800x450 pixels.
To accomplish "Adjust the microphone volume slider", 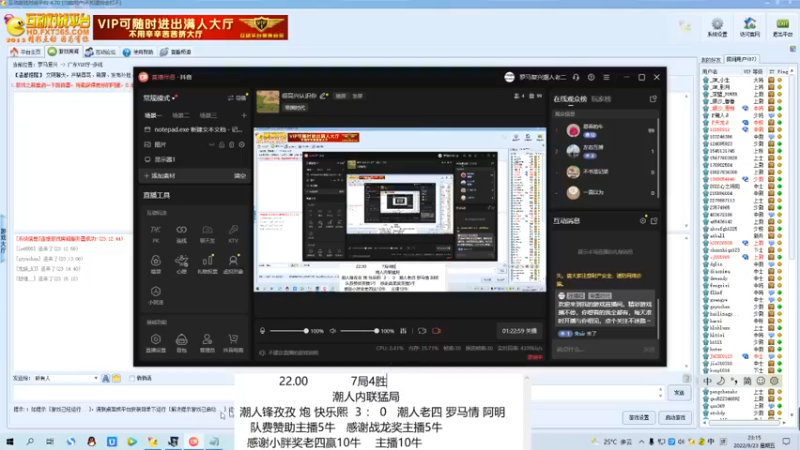I will 289,331.
